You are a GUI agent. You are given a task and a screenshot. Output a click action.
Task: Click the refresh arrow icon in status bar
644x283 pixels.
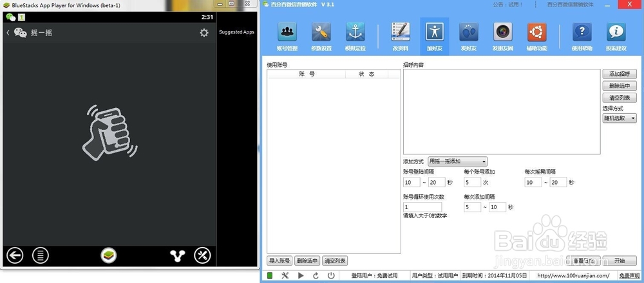316,276
